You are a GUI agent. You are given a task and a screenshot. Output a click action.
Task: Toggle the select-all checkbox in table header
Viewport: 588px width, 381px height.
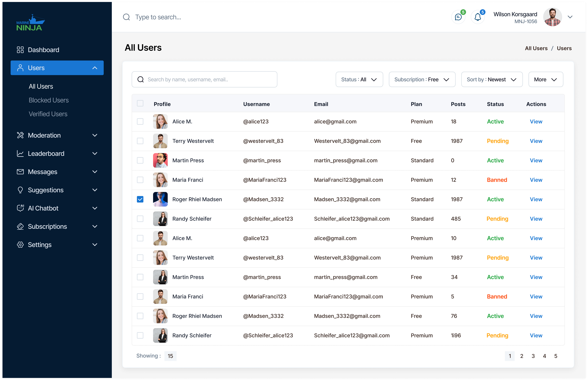[x=140, y=103]
